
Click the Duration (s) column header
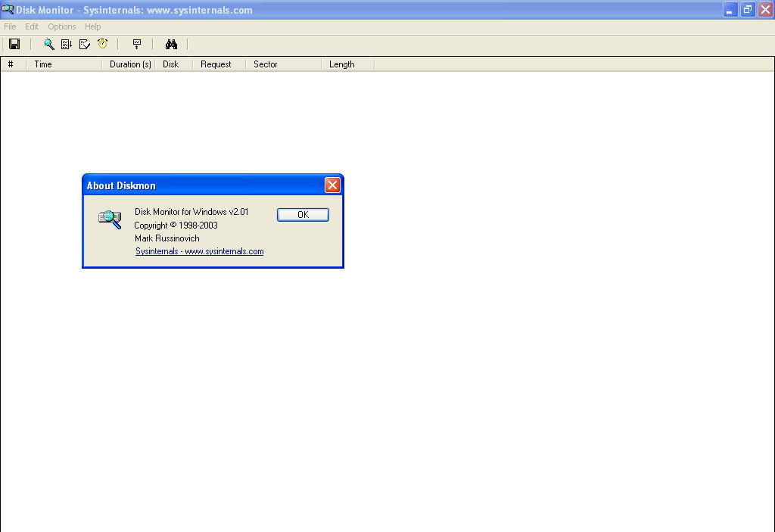[x=129, y=64]
